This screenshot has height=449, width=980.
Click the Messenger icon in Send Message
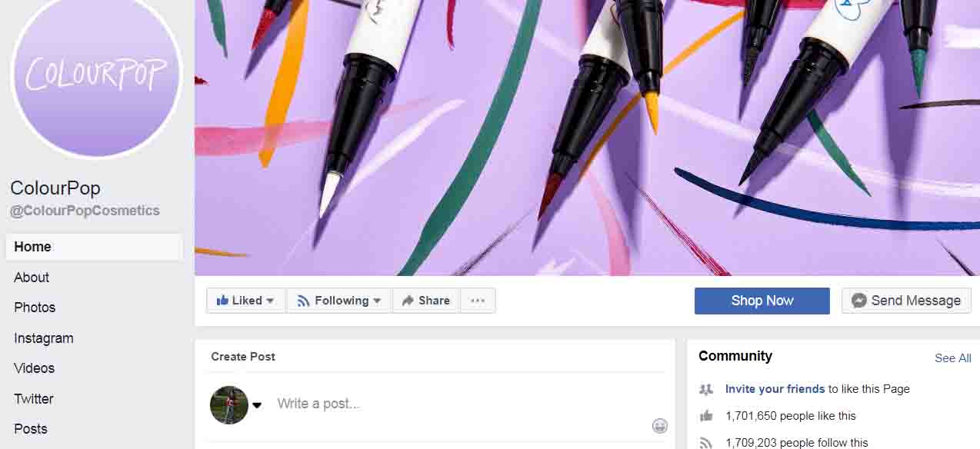859,301
